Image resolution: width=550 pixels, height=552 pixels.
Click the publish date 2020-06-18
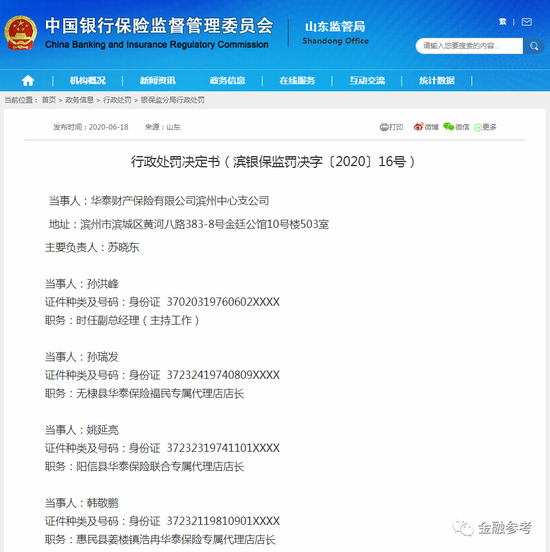pyautogui.click(x=108, y=127)
